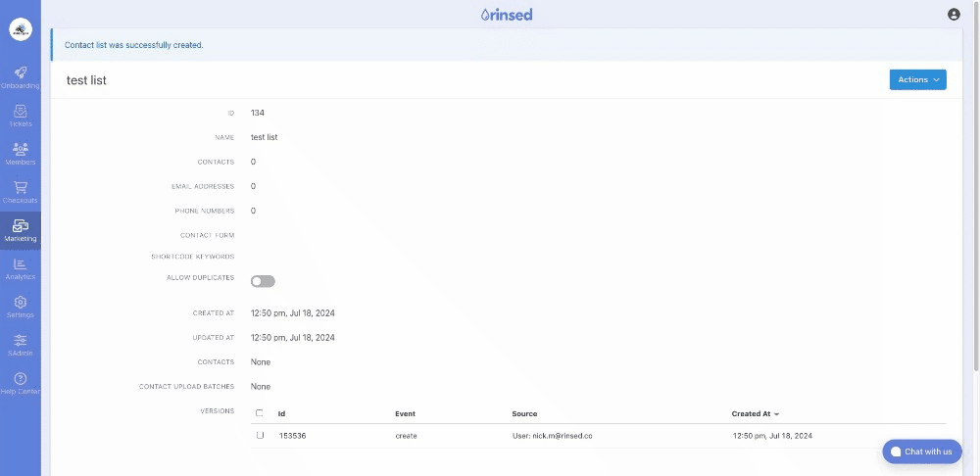Check the select-all versions checkbox
This screenshot has width=980, height=476.
[x=260, y=413]
